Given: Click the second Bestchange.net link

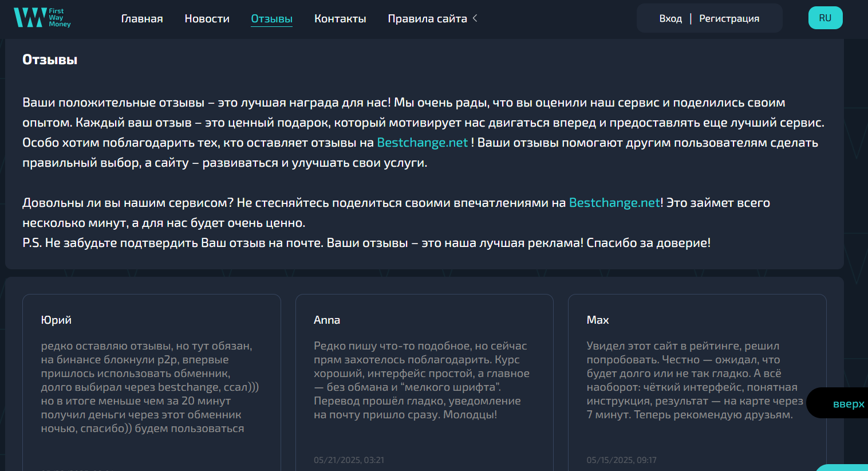Looking at the screenshot, I should coord(614,203).
